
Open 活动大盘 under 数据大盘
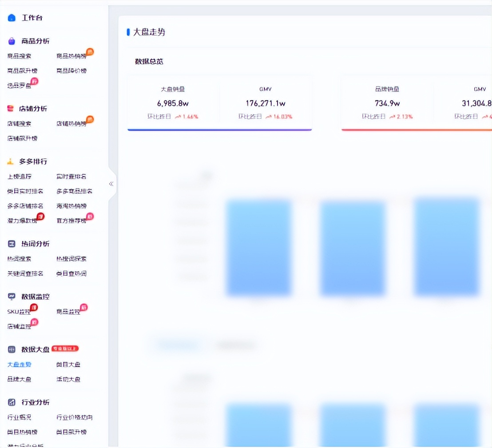pyautogui.click(x=68, y=379)
